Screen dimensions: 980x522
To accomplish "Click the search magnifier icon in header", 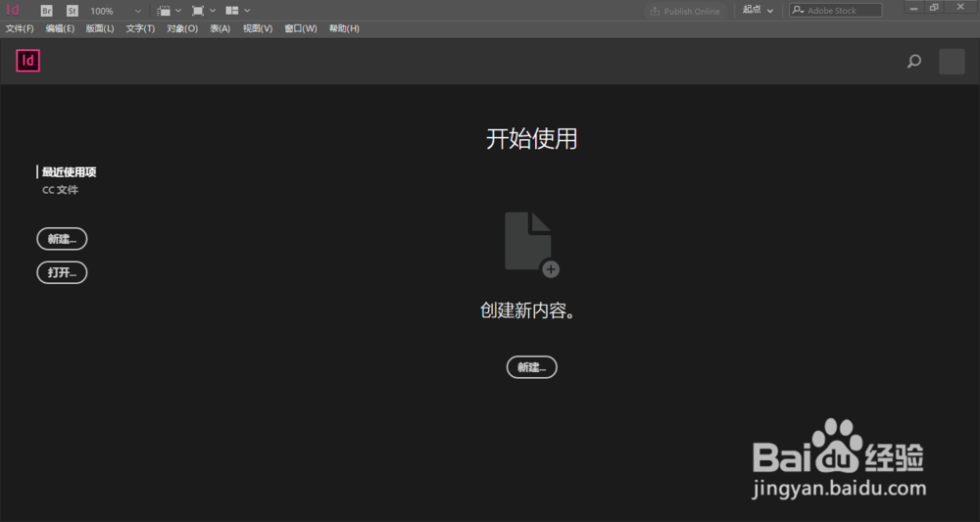I will pos(913,61).
